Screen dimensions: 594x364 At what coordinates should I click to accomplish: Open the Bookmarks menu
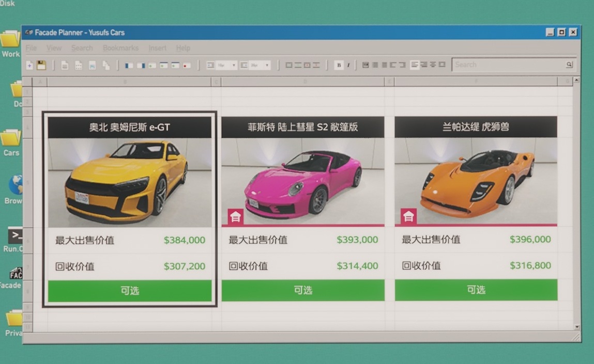(x=120, y=48)
